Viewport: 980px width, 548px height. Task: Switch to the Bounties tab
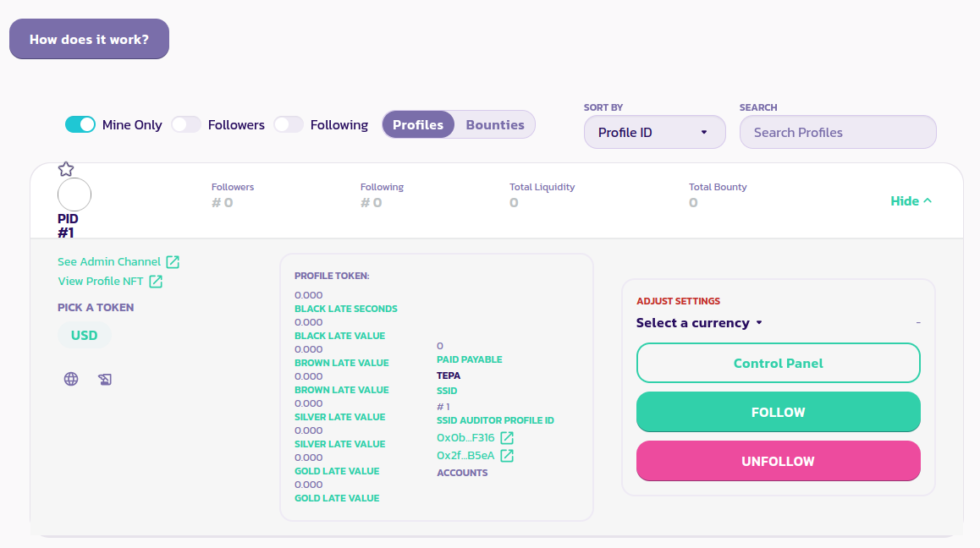[x=495, y=124]
